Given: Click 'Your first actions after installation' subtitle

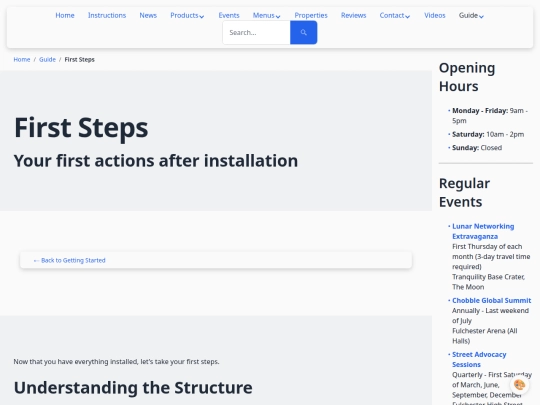Looking at the screenshot, I should click(x=156, y=161).
